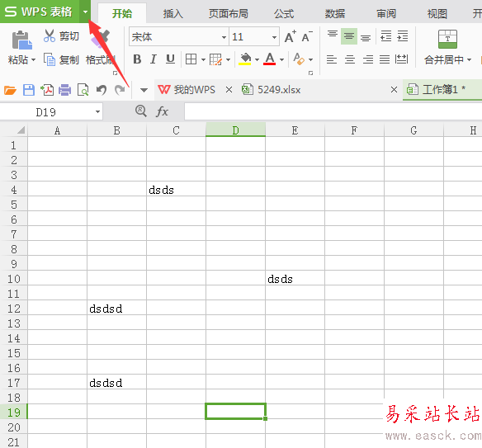Screen dimensions: 482x448
Task: Open the 审阅 tab
Action: [x=386, y=13]
